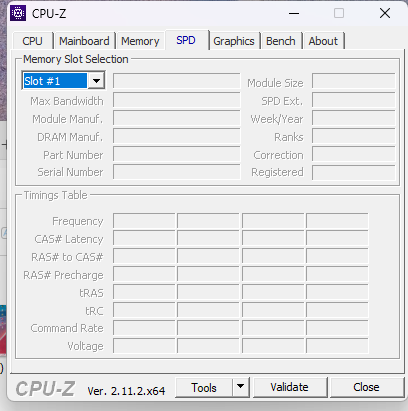Click the Ver. 2.11.2.x64 version text
408x411 pixels.
click(126, 391)
